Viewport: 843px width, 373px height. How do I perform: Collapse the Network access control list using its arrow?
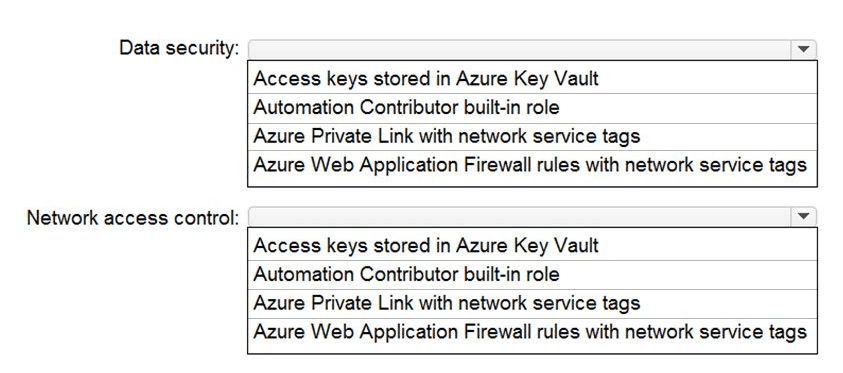(x=803, y=217)
